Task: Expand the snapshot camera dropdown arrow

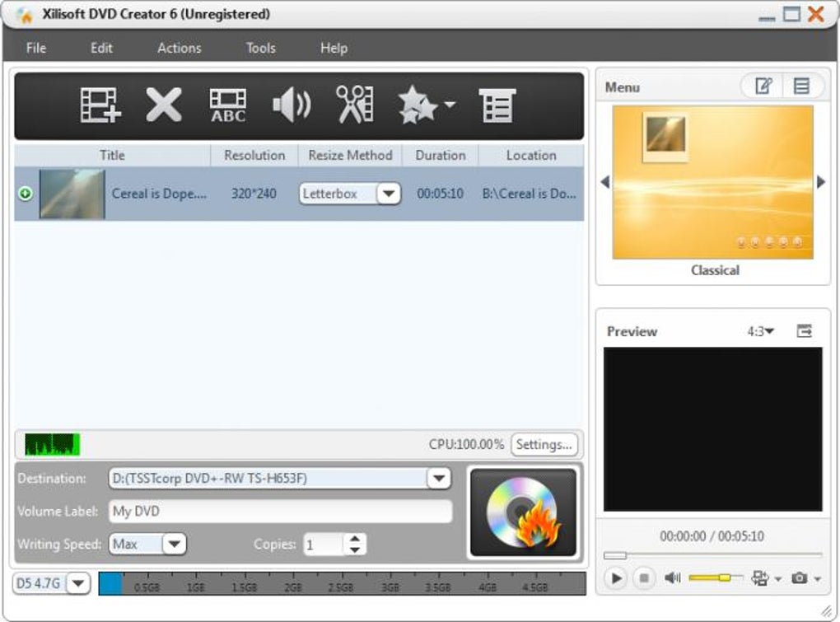Action: tap(818, 579)
